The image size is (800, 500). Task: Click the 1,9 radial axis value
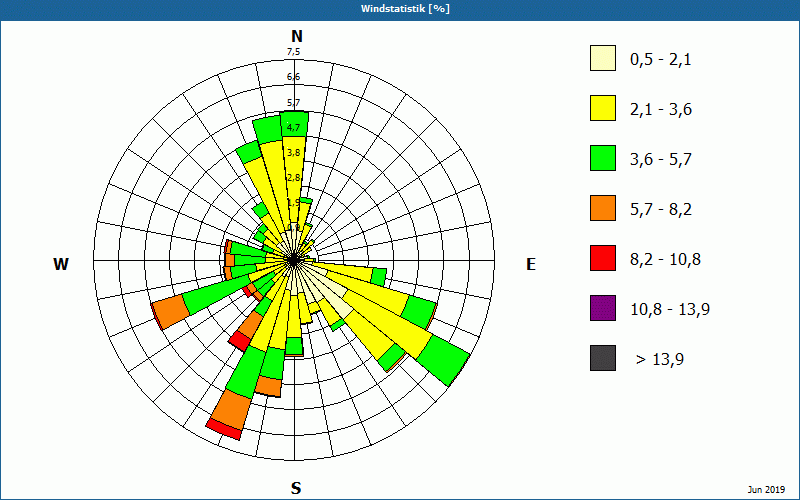(x=293, y=203)
